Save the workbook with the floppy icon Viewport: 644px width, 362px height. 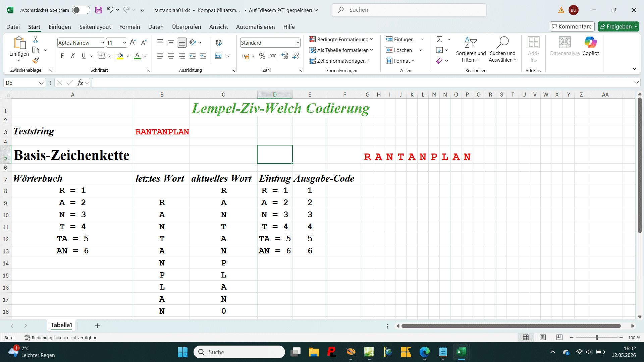[99, 10]
